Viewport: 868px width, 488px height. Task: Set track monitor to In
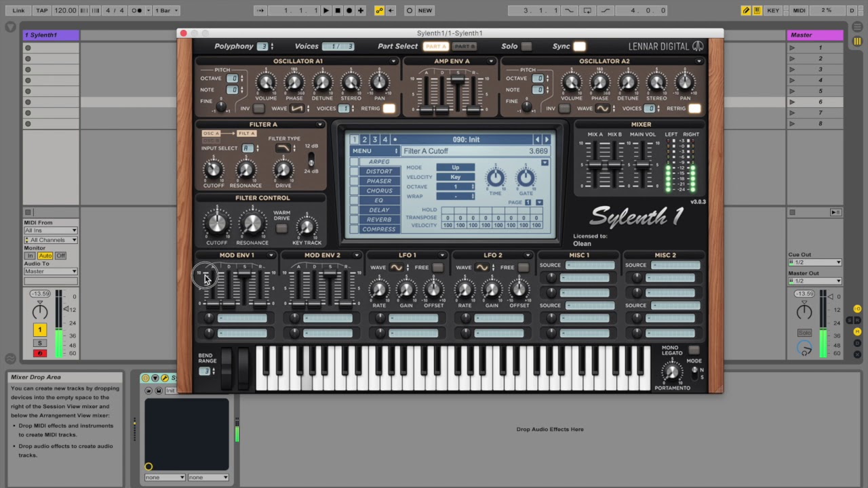click(29, 256)
